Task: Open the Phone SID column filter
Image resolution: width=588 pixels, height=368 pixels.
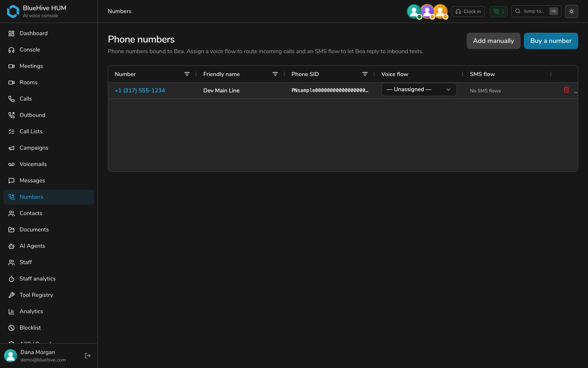Action: 365,74
